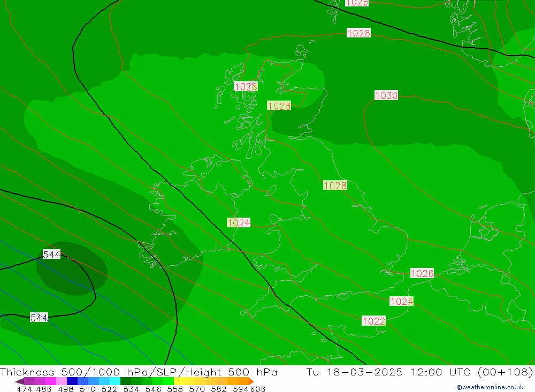535x392 pixels.
Task: Click the 1028 label near 1026 at the top edge
Action: click(x=358, y=33)
